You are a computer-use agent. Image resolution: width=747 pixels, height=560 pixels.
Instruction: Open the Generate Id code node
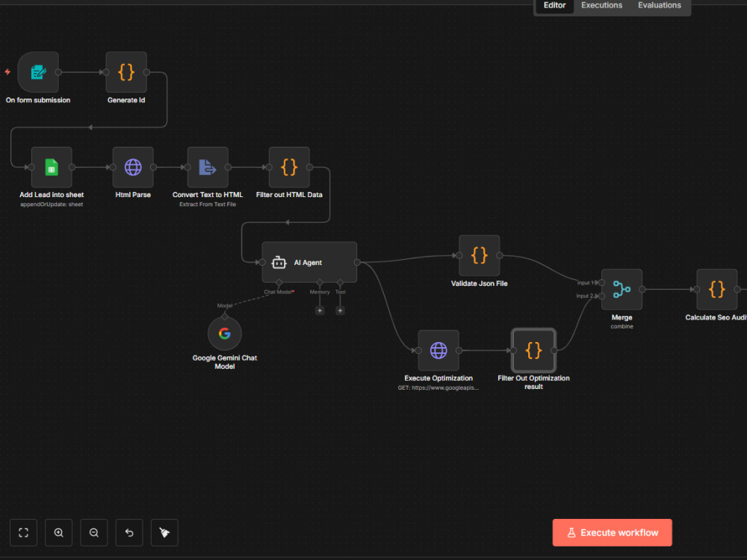(x=126, y=72)
